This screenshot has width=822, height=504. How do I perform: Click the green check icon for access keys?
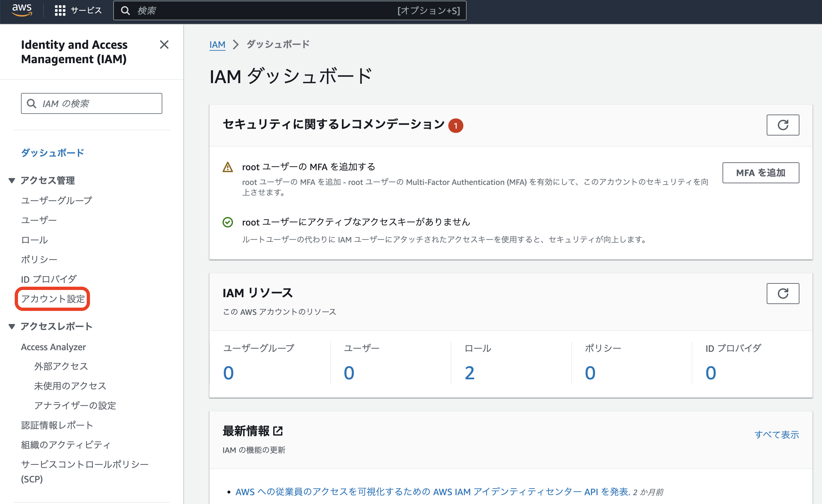[228, 222]
